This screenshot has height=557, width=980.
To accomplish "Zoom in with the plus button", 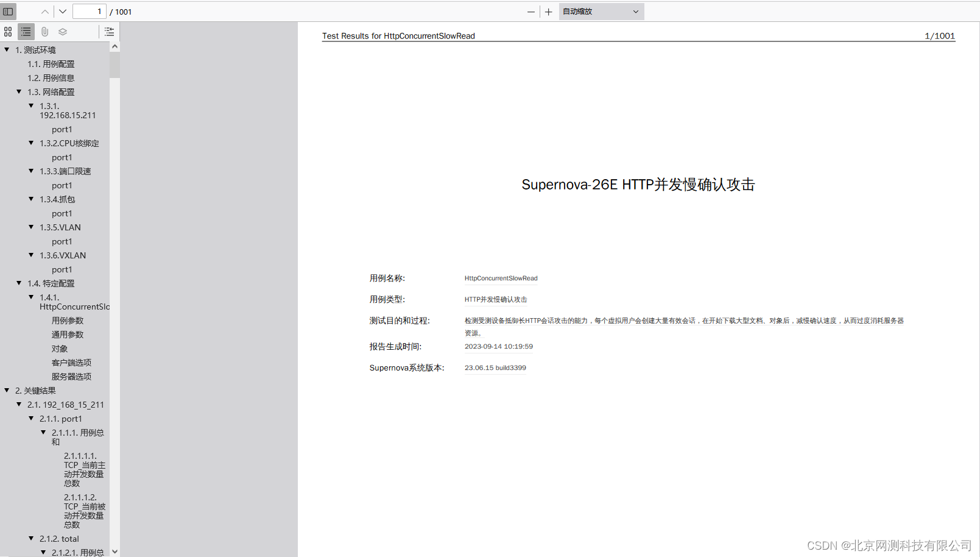I will [x=548, y=12].
